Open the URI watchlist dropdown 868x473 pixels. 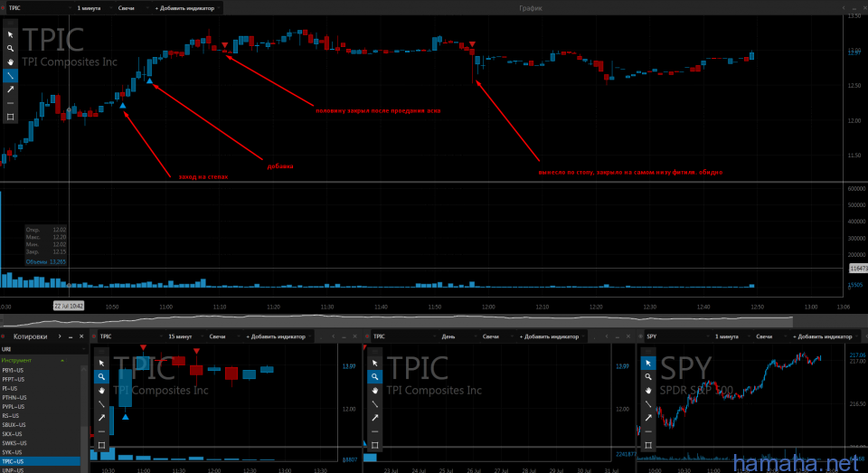[x=43, y=349]
